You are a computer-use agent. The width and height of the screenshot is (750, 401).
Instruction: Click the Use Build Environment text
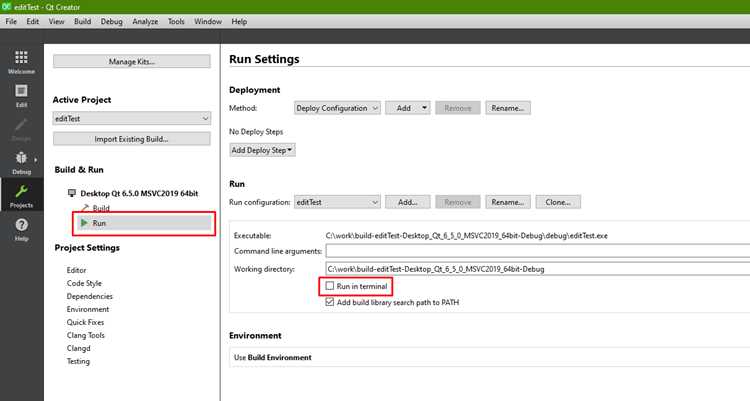pos(273,357)
